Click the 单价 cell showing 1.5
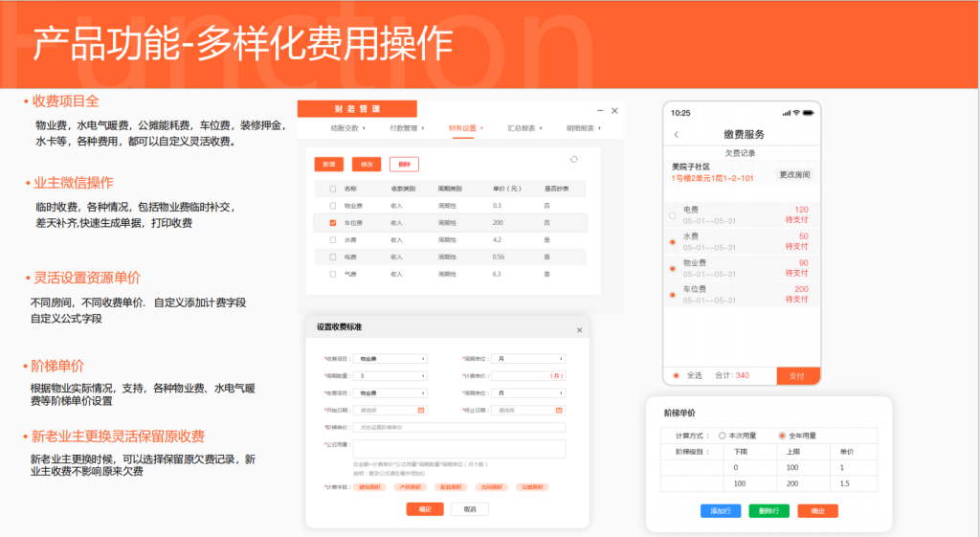 coord(854,483)
